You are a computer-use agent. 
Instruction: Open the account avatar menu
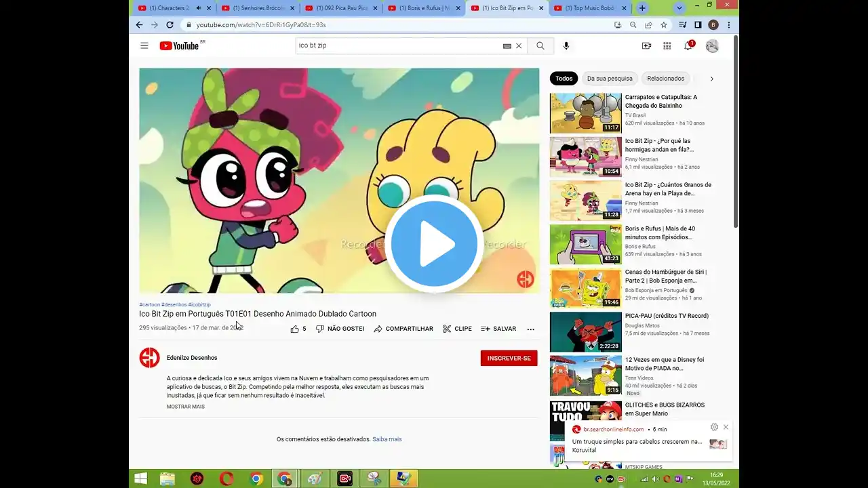coord(712,45)
